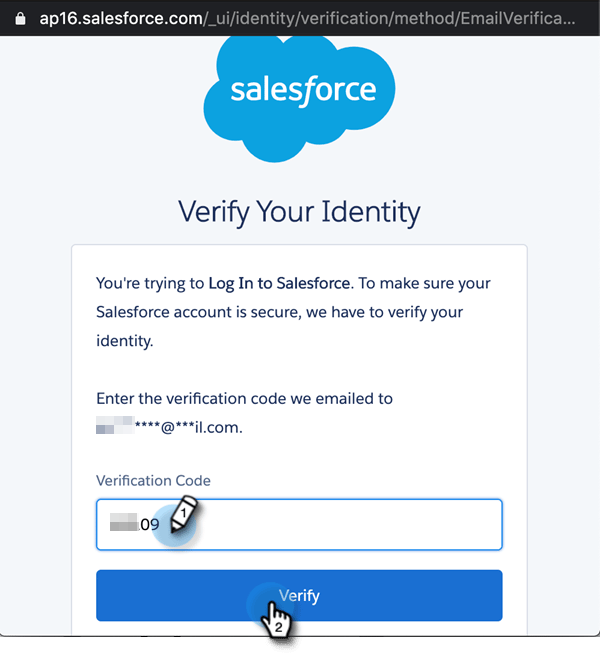The width and height of the screenshot is (600, 654).
Task: Click "Enter the verification code we emailed to"
Action: 244,398
